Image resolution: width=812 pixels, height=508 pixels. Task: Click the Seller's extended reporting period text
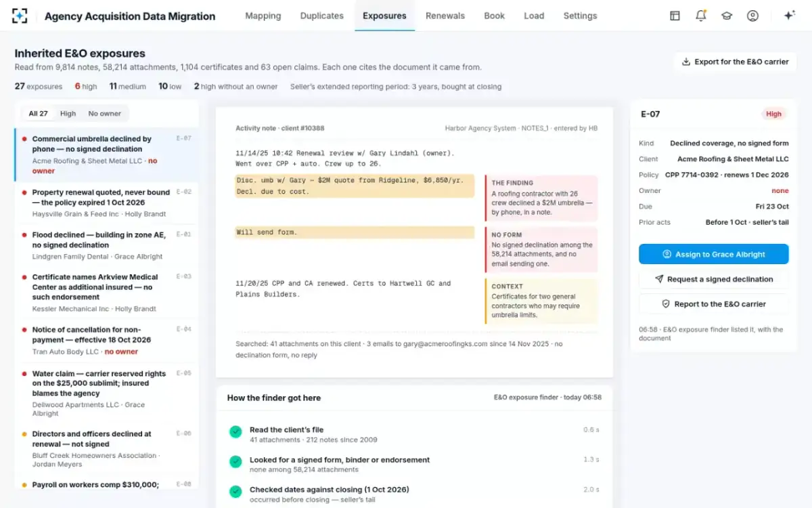(x=396, y=87)
